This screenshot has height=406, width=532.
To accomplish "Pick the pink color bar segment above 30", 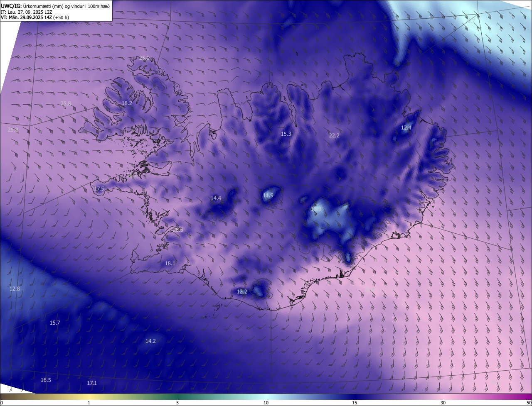I will click(443, 396).
